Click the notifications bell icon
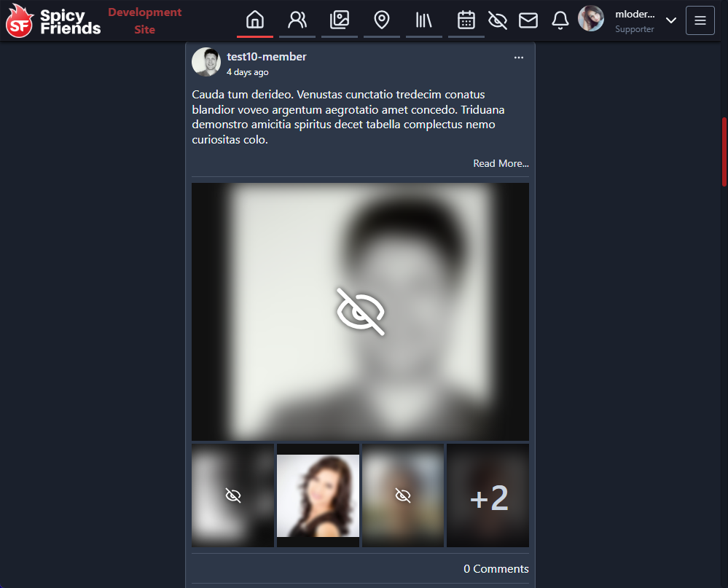The width and height of the screenshot is (728, 588). 560,20
